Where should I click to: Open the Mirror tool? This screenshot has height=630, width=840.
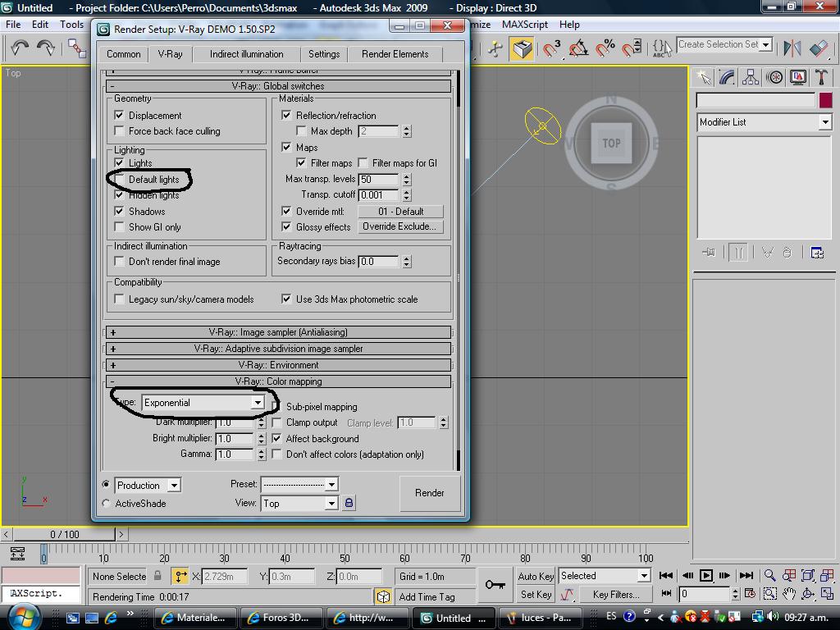792,48
